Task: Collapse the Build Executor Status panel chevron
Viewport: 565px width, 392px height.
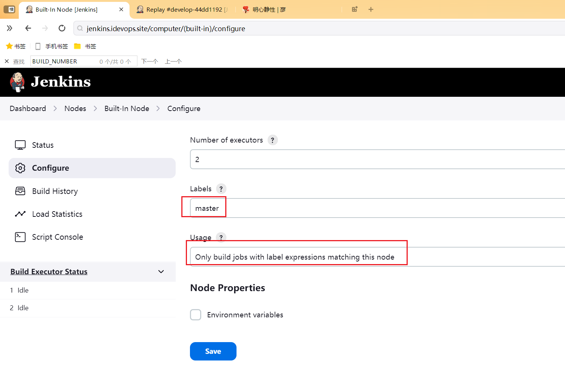Action: click(161, 272)
